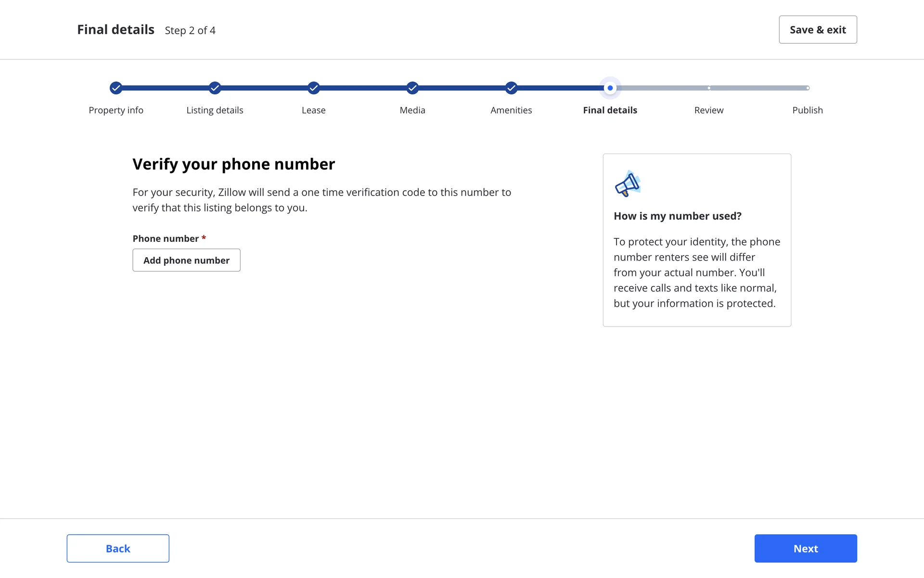This screenshot has width=924, height=578.
Task: Click the megaphone icon in info card
Action: point(628,184)
